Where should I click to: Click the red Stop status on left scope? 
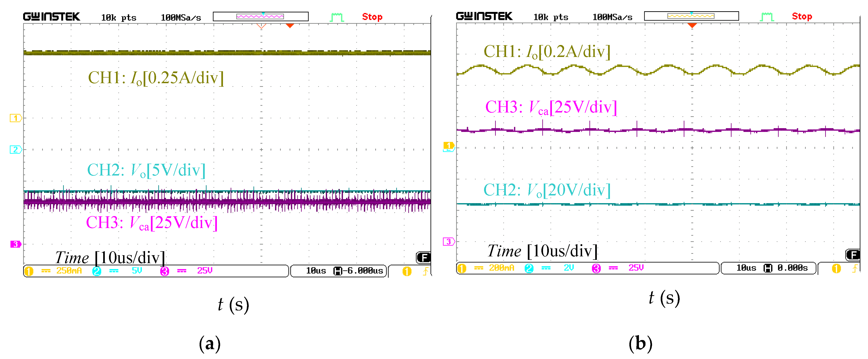(372, 17)
